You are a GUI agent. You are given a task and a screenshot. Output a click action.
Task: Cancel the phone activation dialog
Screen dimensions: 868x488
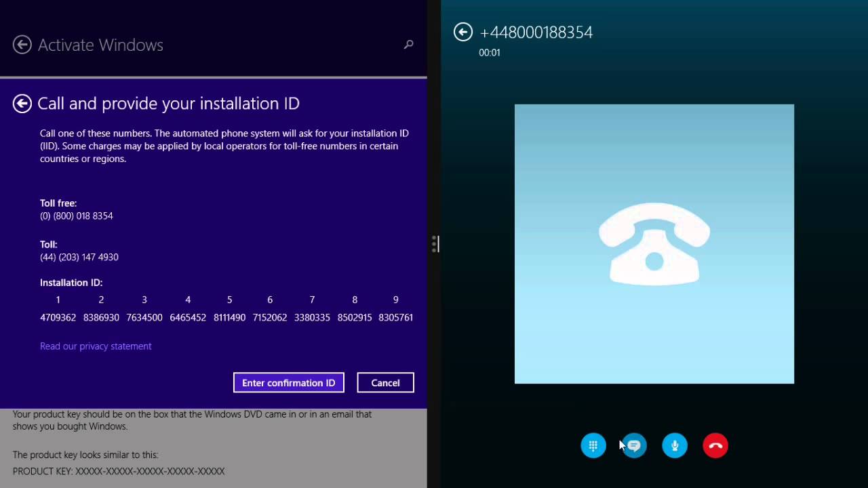click(385, 382)
